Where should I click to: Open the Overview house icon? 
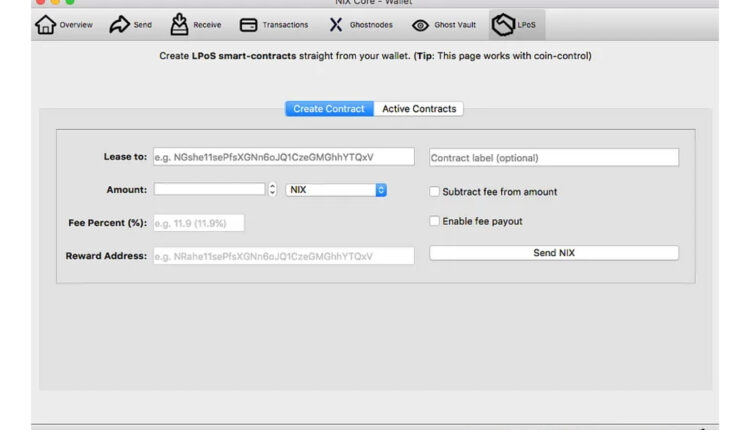[x=46, y=25]
